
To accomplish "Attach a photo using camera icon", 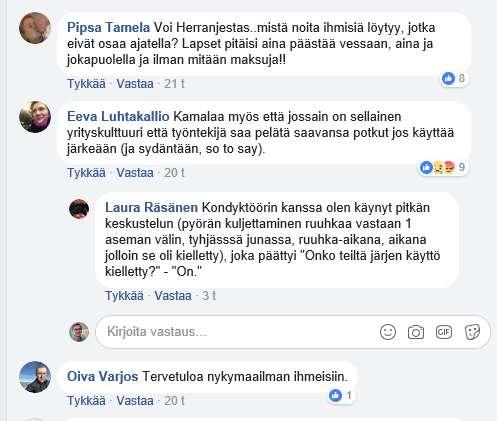I will [416, 332].
